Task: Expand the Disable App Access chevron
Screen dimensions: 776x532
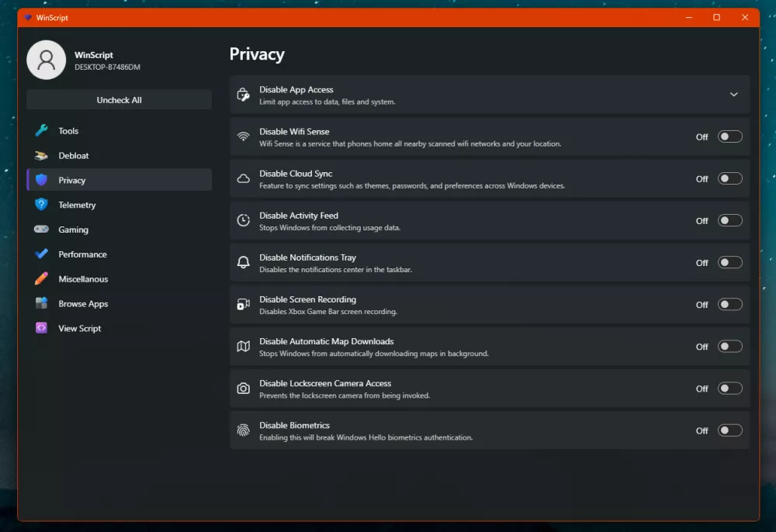Action: click(x=733, y=95)
